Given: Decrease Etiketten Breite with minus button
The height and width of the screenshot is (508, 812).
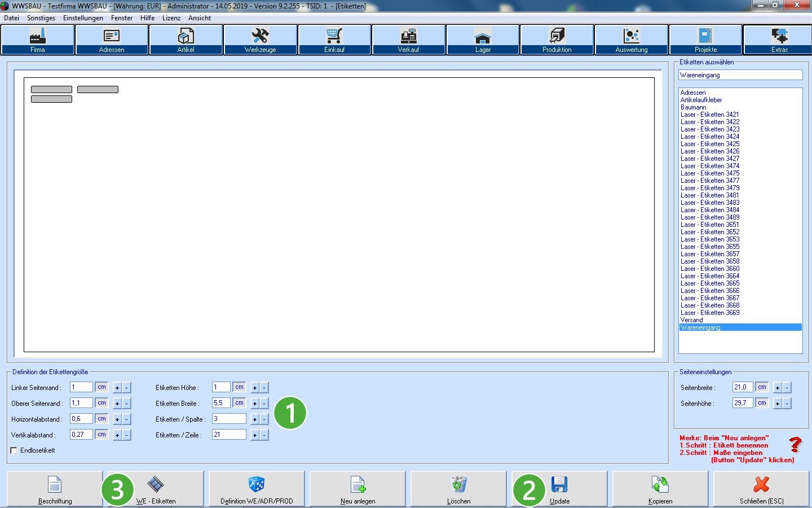Looking at the screenshot, I should [264, 404].
